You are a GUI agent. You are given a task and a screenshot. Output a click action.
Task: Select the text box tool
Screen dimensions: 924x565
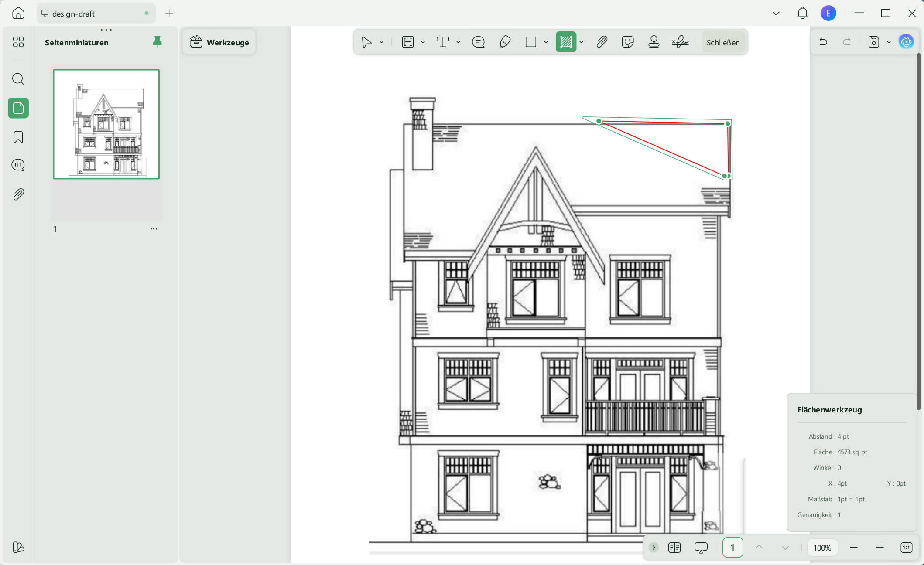(x=443, y=42)
